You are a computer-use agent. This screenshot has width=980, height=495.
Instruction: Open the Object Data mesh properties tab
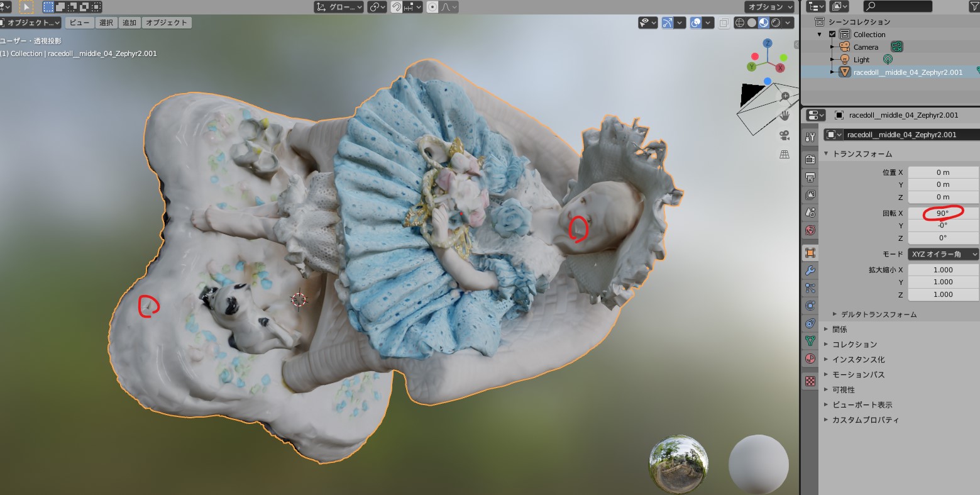(x=810, y=341)
